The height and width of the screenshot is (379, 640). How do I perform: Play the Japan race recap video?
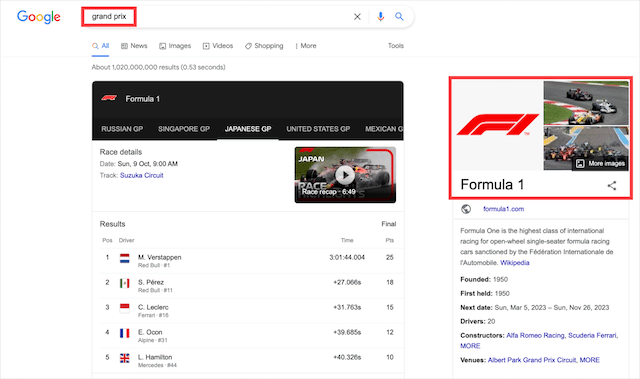pos(345,175)
